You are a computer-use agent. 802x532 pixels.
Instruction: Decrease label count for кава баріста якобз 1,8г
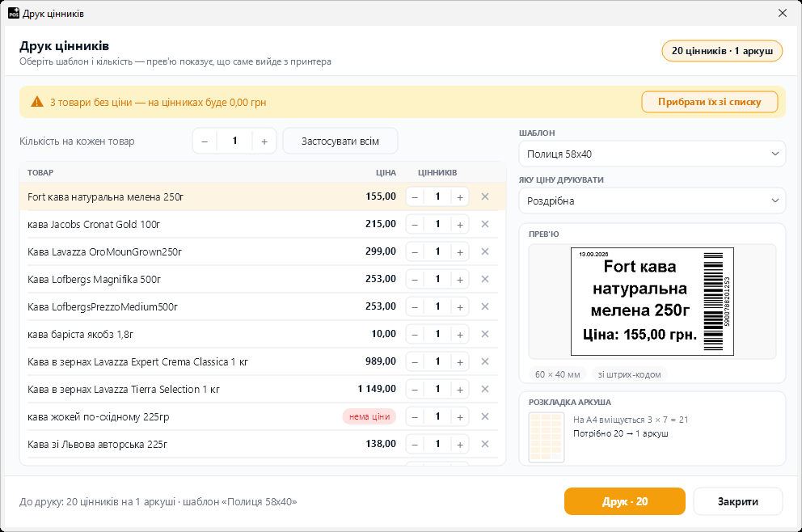coord(415,335)
